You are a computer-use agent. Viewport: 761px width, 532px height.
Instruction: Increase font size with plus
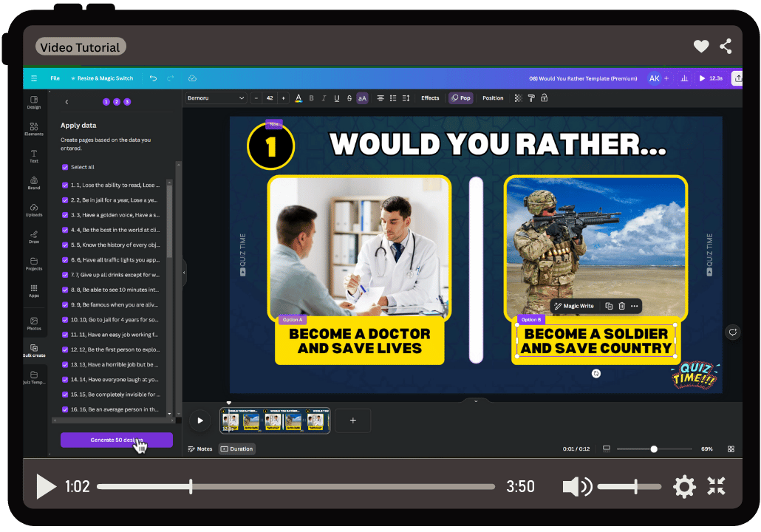[284, 98]
